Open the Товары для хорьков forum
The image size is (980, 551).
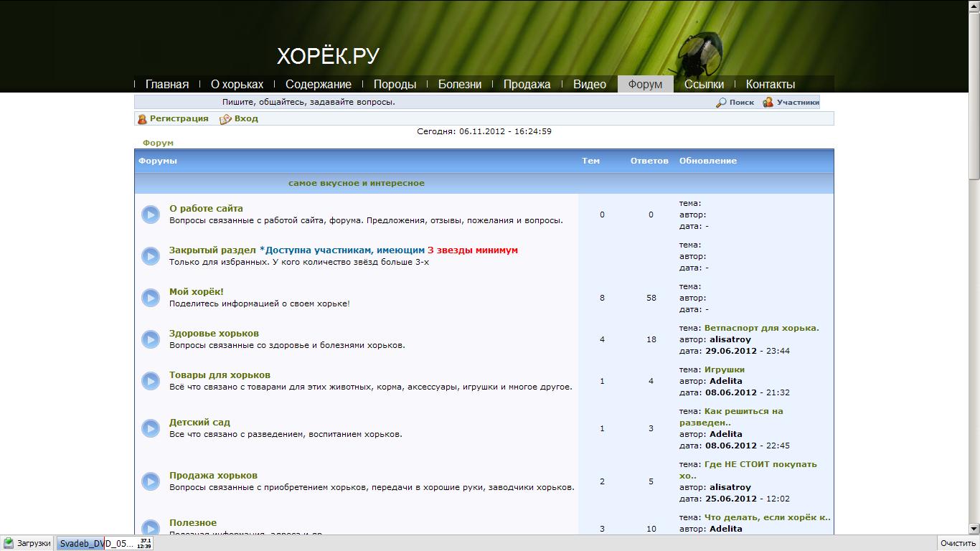[x=220, y=375]
